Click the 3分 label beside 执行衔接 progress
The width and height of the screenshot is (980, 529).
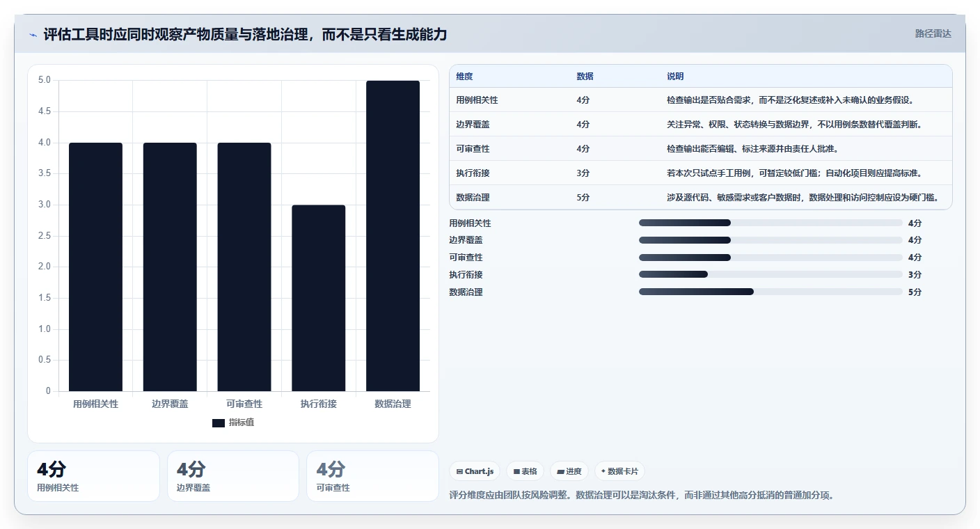(915, 275)
